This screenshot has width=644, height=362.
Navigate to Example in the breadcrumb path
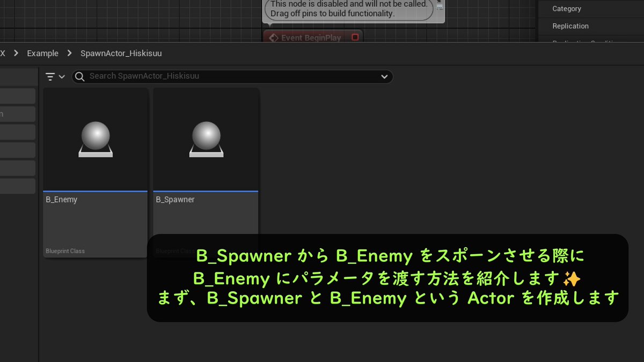42,53
